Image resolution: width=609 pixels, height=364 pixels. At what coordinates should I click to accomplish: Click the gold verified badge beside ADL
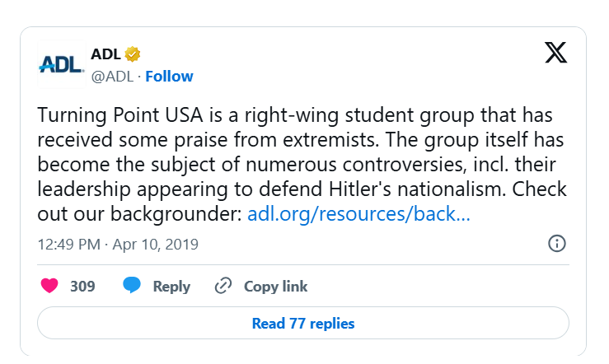point(133,54)
